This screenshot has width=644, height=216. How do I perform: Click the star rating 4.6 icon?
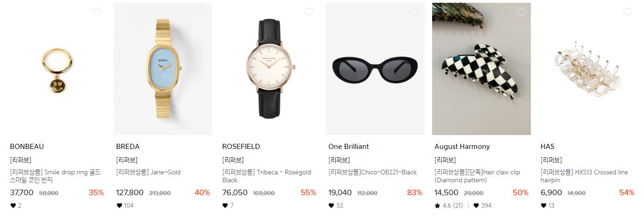pyautogui.click(x=437, y=205)
